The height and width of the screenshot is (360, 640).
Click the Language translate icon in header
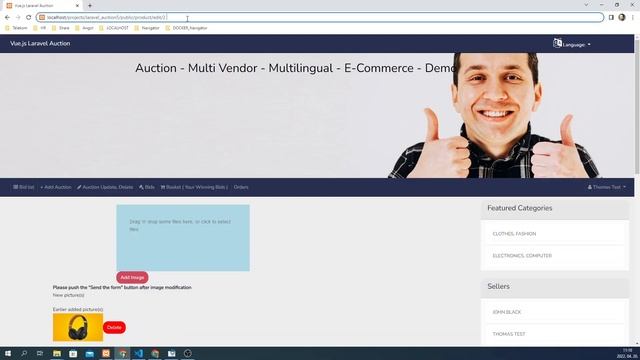point(557,43)
